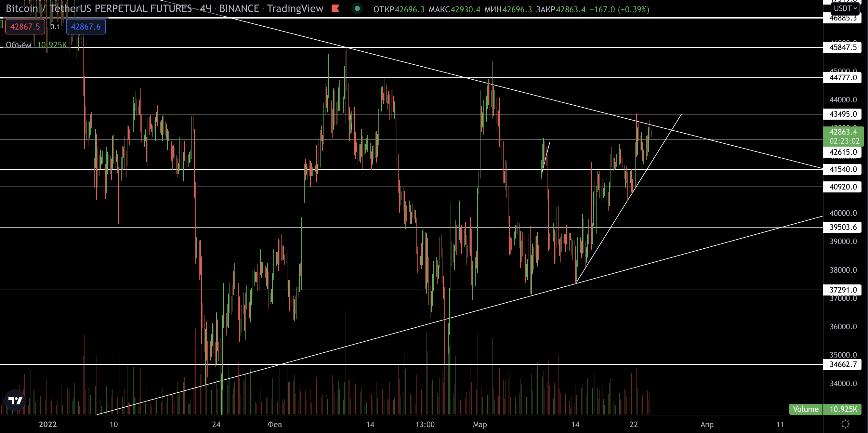This screenshot has width=868, height=433.
Task: Click the Апр date marker on time axis
Action: pos(707,424)
